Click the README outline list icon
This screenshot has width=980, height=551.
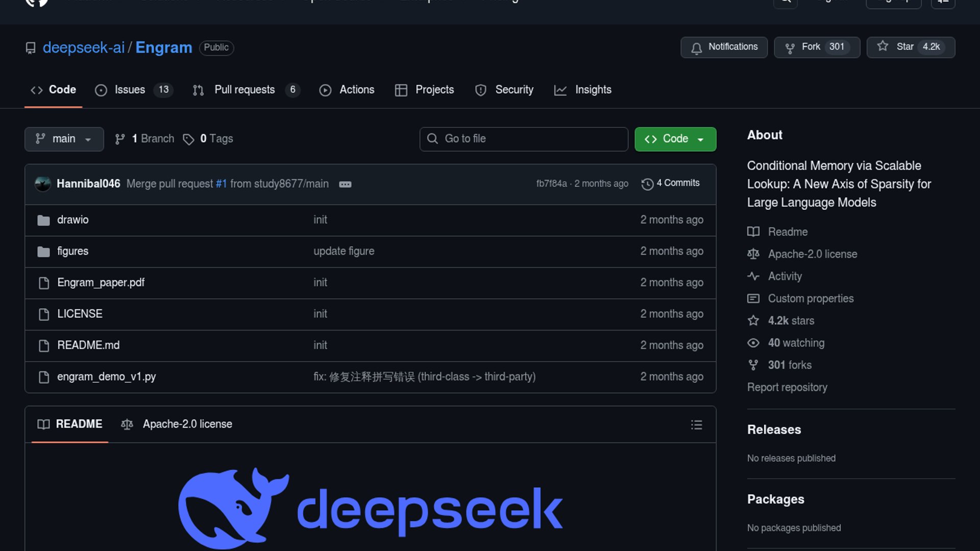[696, 425]
